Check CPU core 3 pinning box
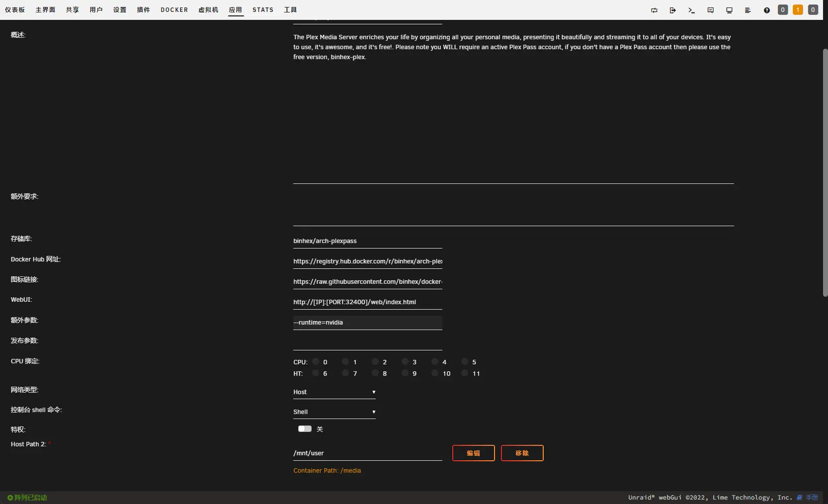The image size is (828, 504). [x=405, y=362]
